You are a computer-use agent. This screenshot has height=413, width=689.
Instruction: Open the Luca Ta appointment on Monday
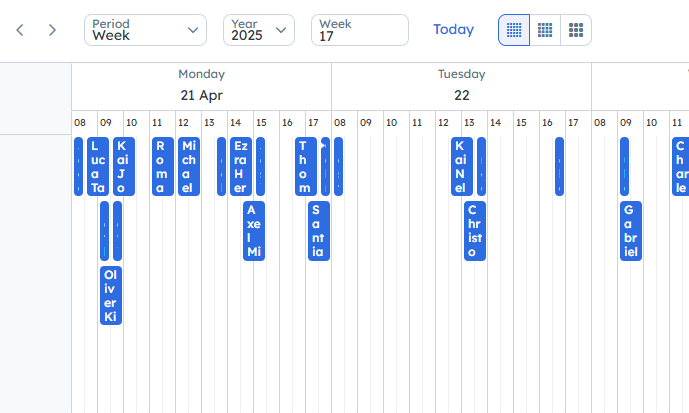coord(97,166)
